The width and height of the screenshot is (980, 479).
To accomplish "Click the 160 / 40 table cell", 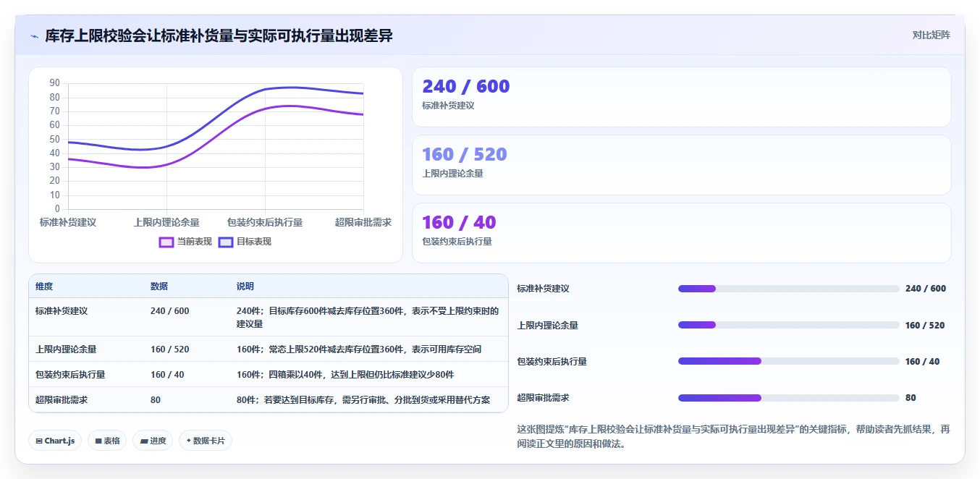I will [x=167, y=375].
